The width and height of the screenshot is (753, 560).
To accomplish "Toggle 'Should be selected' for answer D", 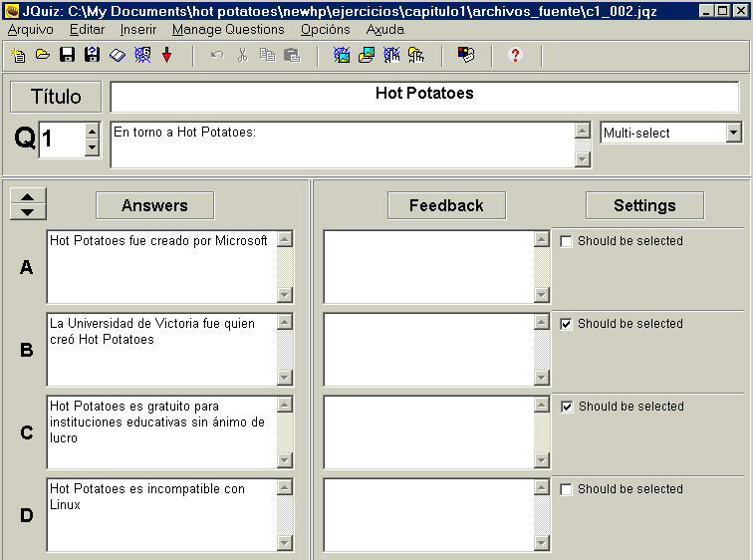I will click(x=566, y=489).
